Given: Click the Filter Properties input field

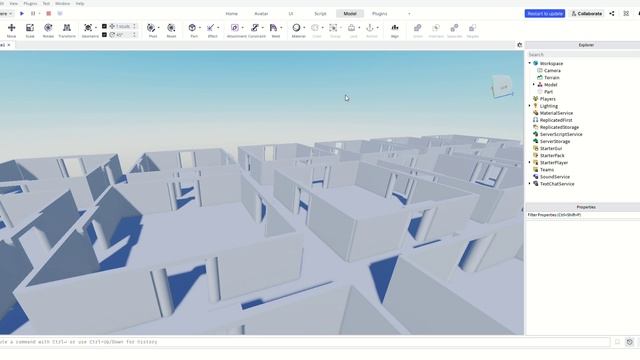Looking at the screenshot, I should tap(582, 215).
